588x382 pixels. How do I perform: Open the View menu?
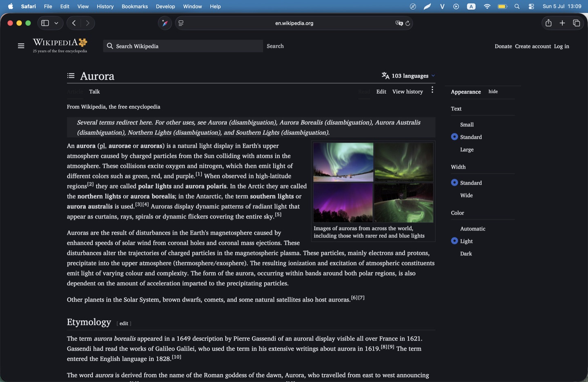[83, 7]
